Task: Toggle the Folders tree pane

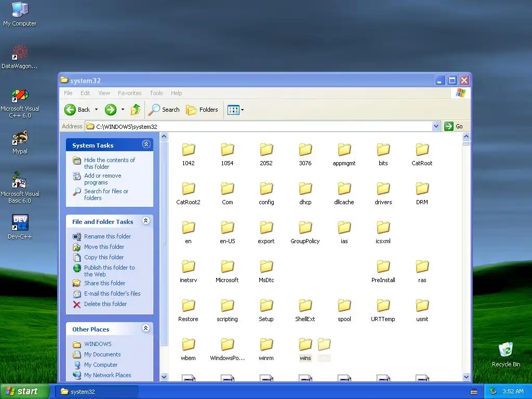Action: click(x=202, y=110)
